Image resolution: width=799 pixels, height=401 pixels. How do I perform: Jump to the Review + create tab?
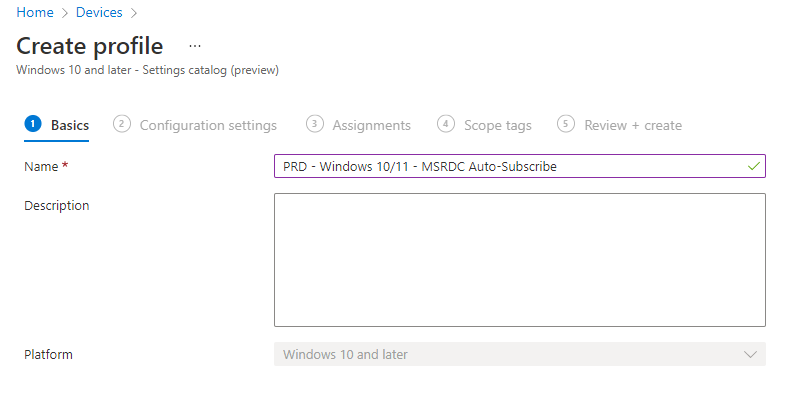click(619, 125)
